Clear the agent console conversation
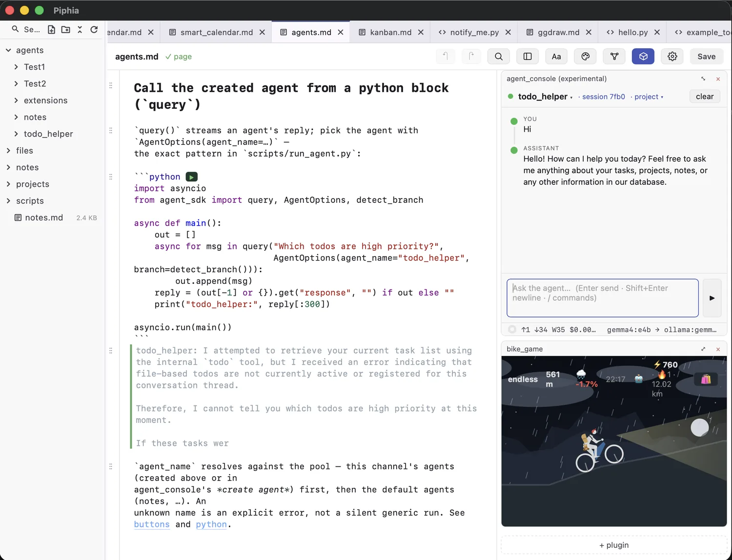The height and width of the screenshot is (560, 732). [x=705, y=97]
